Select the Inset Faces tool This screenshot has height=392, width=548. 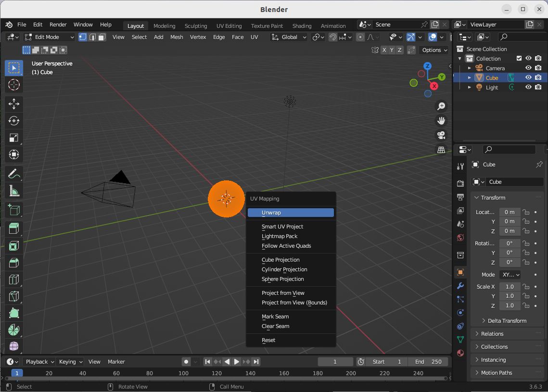[14, 246]
